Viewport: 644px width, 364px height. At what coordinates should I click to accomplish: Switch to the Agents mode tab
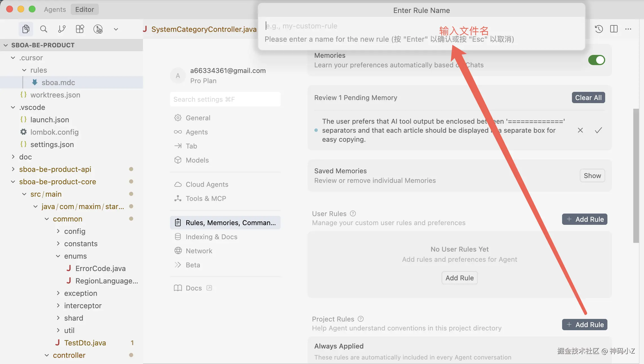(55, 9)
